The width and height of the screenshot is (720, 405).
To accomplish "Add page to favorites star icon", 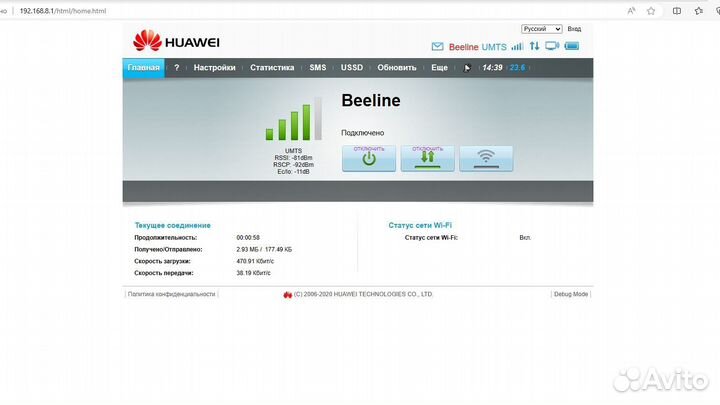I will point(651,11).
